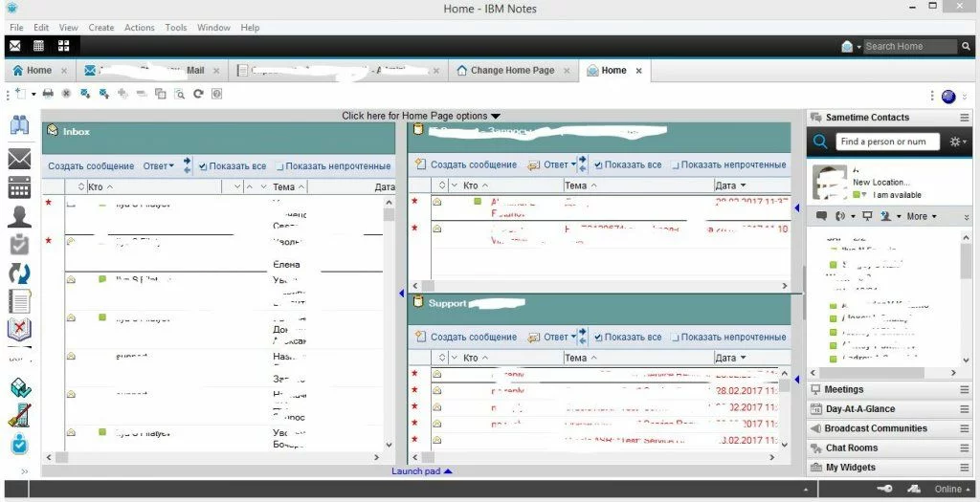Toggle 'Показать все' checkbox in the Inbox panel
This screenshot has height=502, width=980.
[x=203, y=166]
